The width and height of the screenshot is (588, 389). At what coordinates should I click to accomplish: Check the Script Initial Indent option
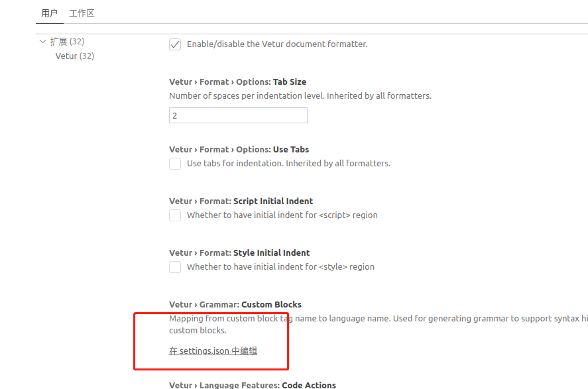pos(175,215)
